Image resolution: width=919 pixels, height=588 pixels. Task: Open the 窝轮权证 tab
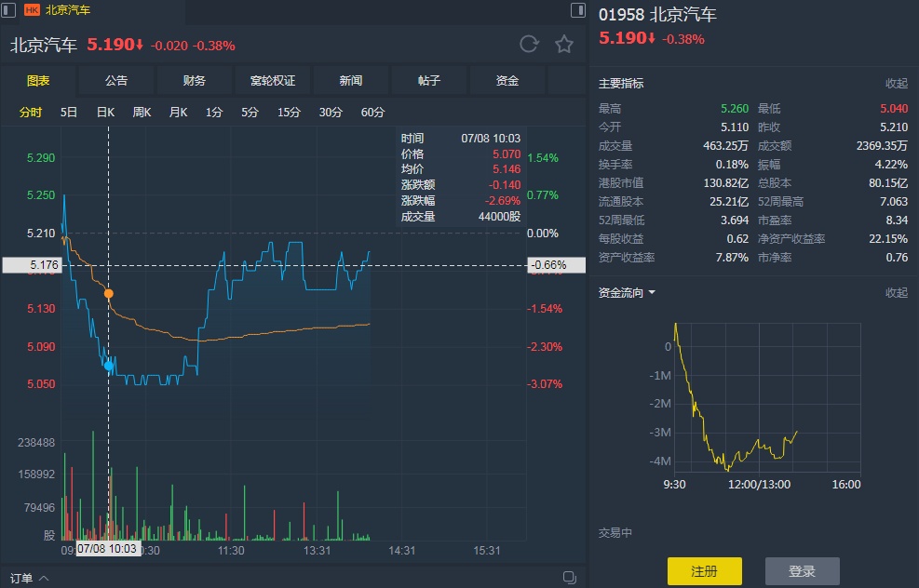(273, 81)
